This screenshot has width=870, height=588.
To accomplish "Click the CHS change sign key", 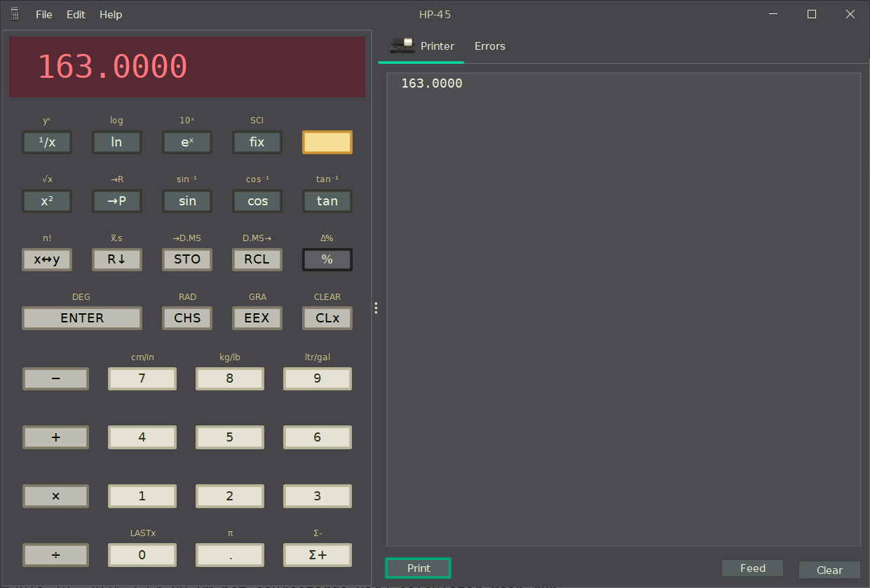I will click(187, 318).
